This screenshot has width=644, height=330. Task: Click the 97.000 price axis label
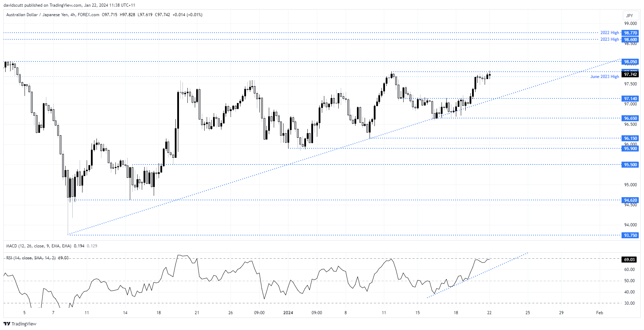pos(630,104)
